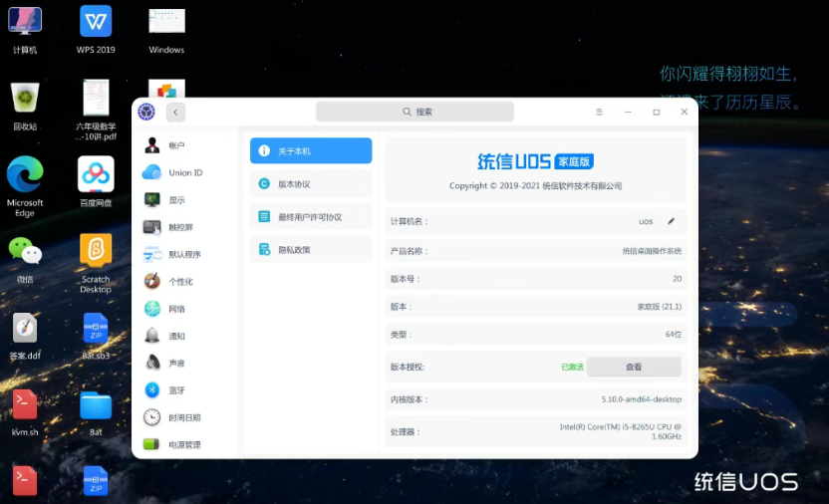Viewport: 829px width, 504px height.
Task: Click the 统信桌面操作系统 product name
Action: tap(652, 251)
